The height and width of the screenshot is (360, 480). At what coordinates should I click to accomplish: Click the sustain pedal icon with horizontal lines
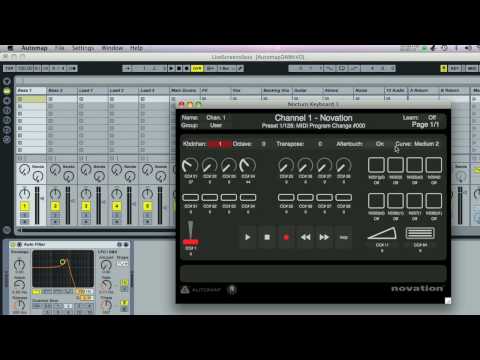pyautogui.click(x=420, y=233)
